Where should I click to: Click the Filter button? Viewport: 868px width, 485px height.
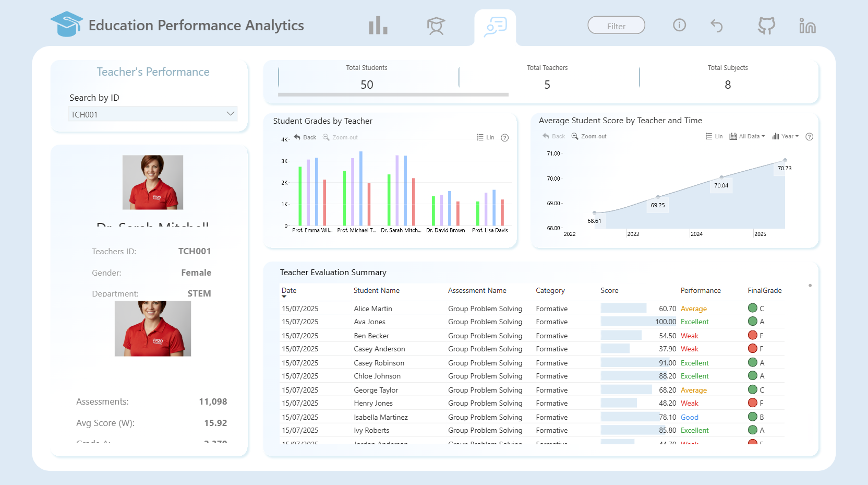click(616, 26)
